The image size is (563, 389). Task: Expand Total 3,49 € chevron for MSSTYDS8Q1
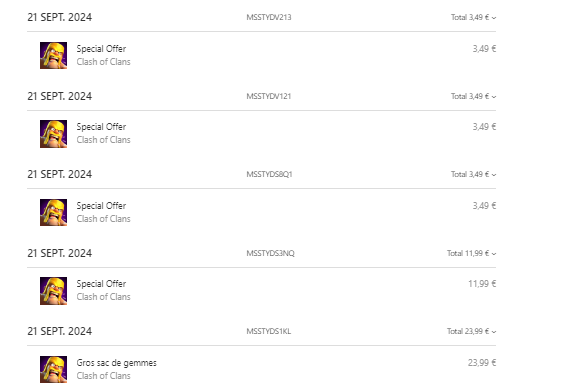pyautogui.click(x=494, y=175)
